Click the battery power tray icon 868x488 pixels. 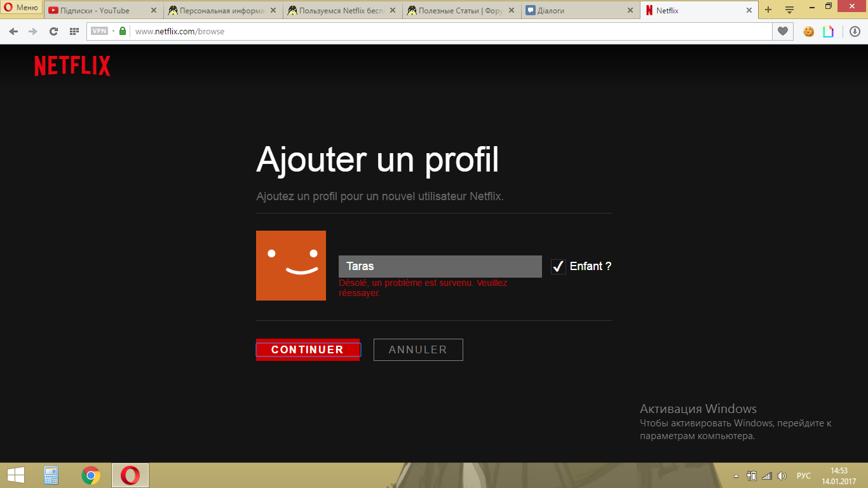752,476
